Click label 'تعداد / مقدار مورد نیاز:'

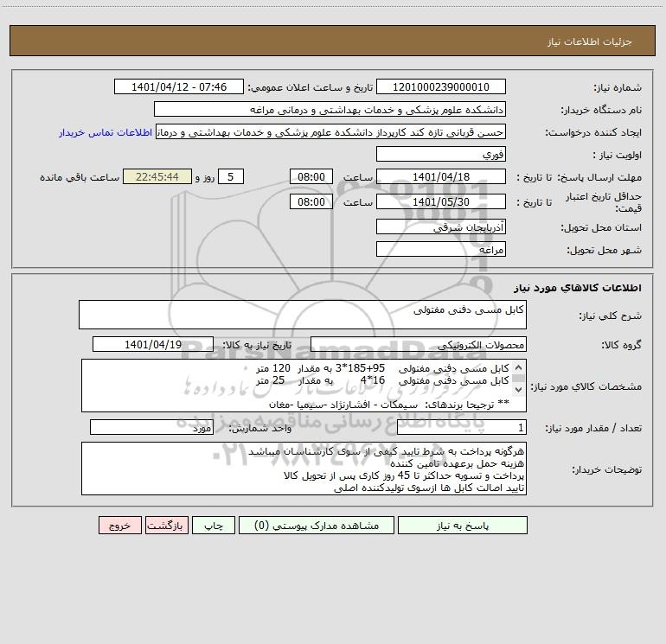pyautogui.click(x=593, y=429)
